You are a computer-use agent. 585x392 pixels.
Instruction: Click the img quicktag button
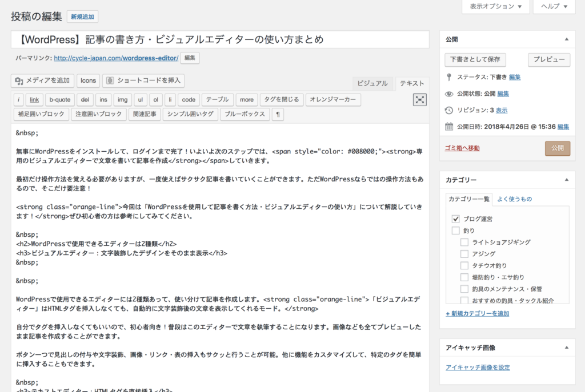[123, 100]
